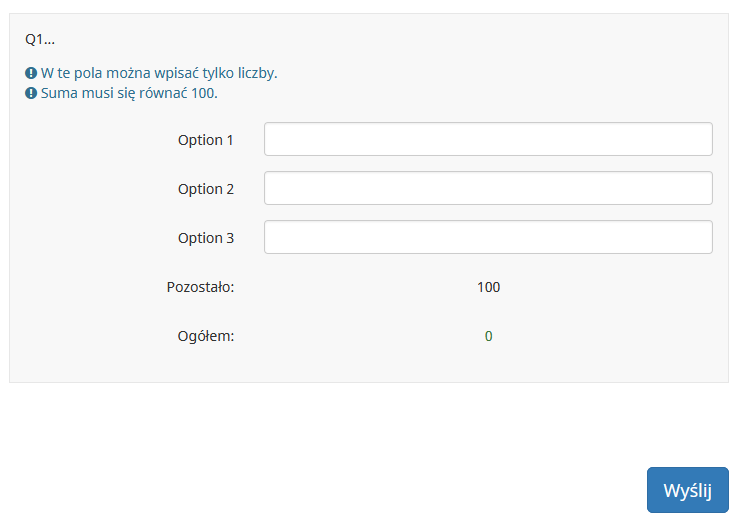Screen dimensions: 747x531
Task: Submit the survey form with Wyślij
Action: coord(687,490)
